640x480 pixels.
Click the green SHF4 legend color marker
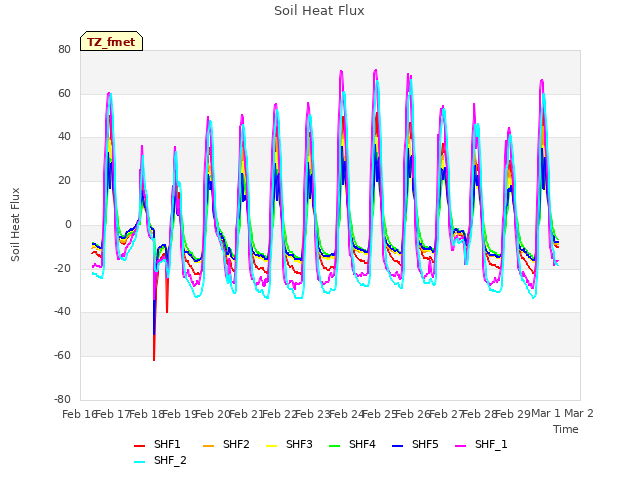pos(335,446)
